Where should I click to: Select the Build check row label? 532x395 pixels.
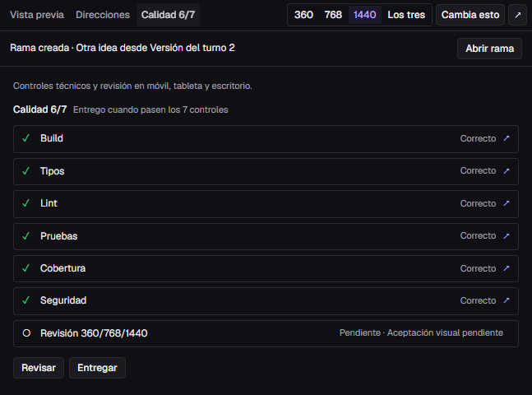pos(52,138)
